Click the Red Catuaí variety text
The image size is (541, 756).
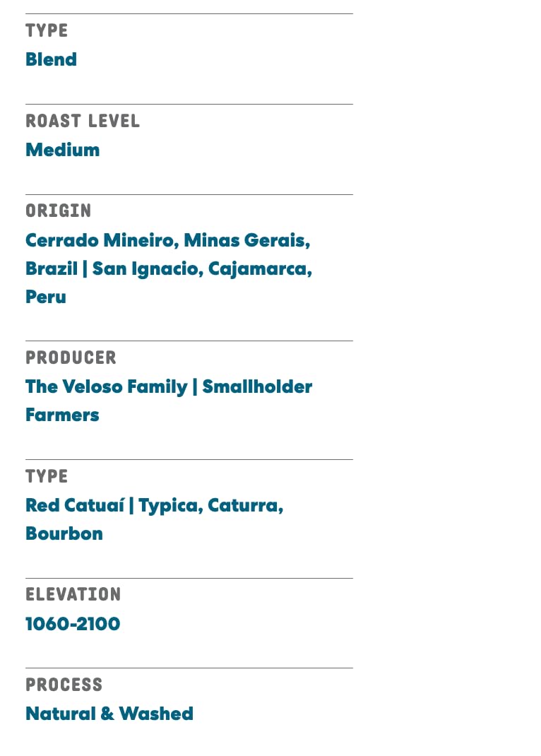tap(75, 505)
